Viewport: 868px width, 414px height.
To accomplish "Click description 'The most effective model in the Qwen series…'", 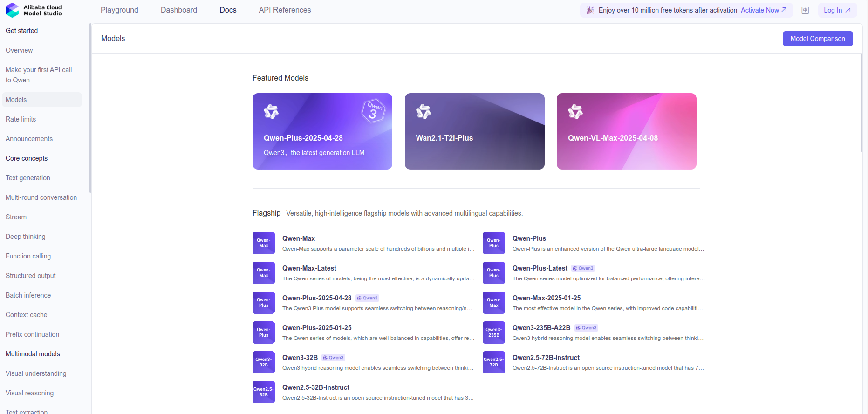I will point(608,308).
